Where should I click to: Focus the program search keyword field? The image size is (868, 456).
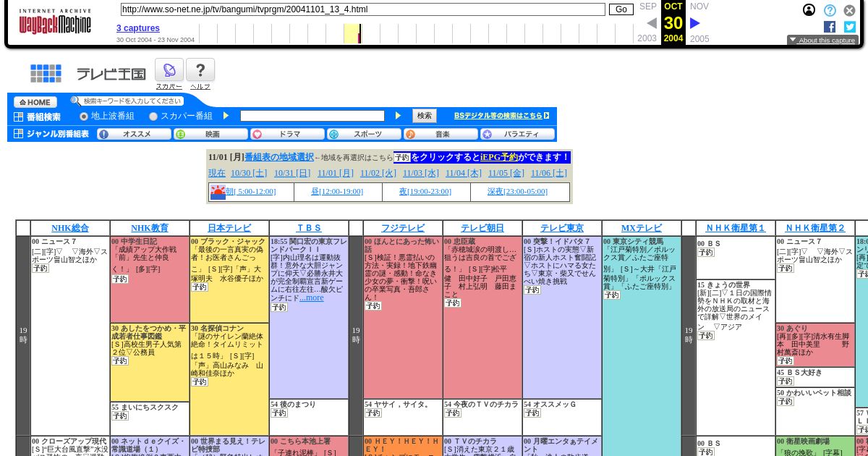[x=312, y=116]
